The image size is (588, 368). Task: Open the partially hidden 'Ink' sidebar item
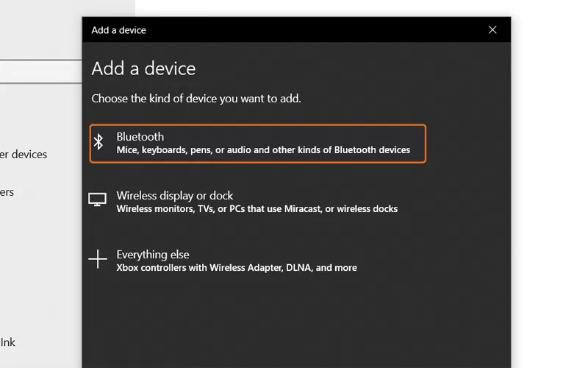[8, 342]
